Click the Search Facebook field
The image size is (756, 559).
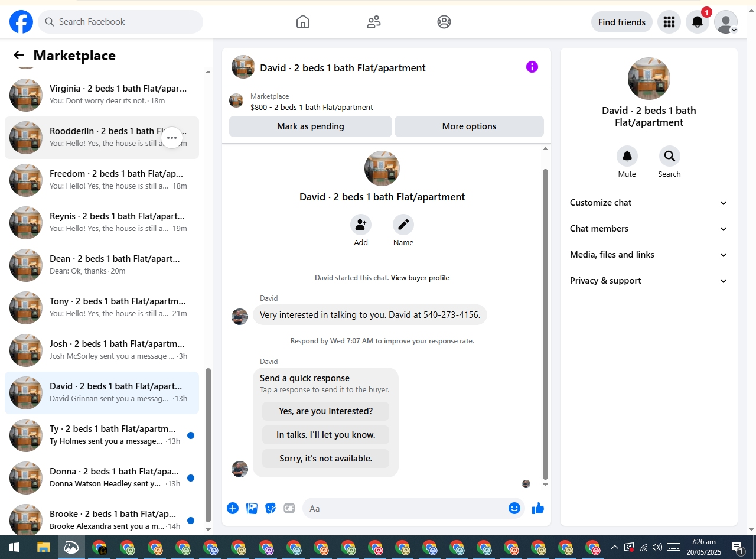click(x=120, y=22)
